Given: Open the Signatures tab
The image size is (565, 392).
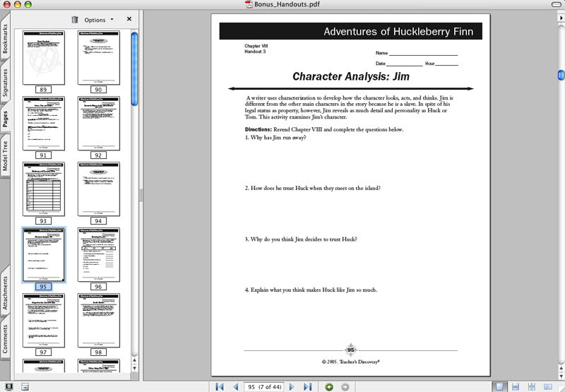Looking at the screenshot, I should [x=5, y=83].
